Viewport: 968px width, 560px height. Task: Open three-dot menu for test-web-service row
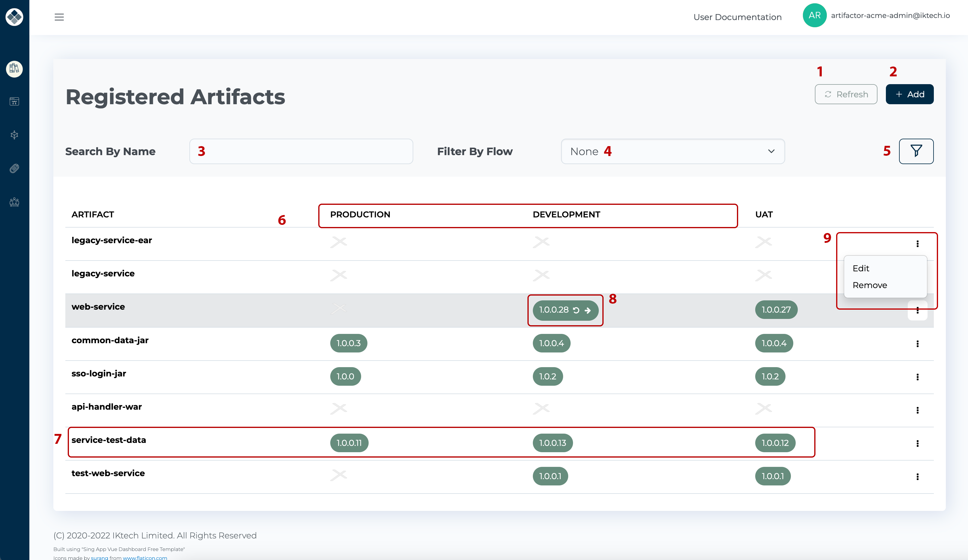[x=917, y=476]
